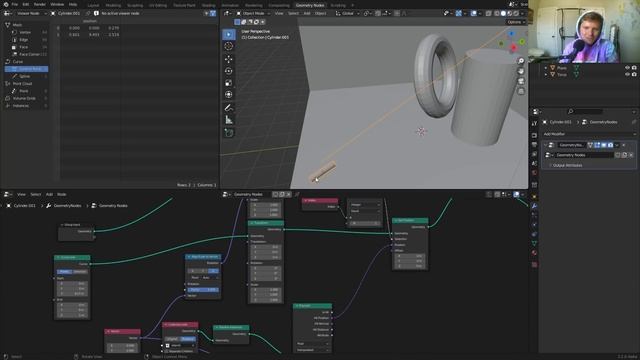Toggle modifier edit mode display
This screenshot has width=640, height=360.
click(597, 145)
